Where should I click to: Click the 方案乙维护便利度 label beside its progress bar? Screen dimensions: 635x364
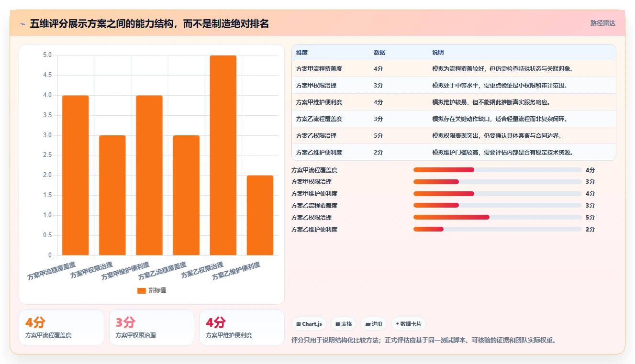coord(314,230)
